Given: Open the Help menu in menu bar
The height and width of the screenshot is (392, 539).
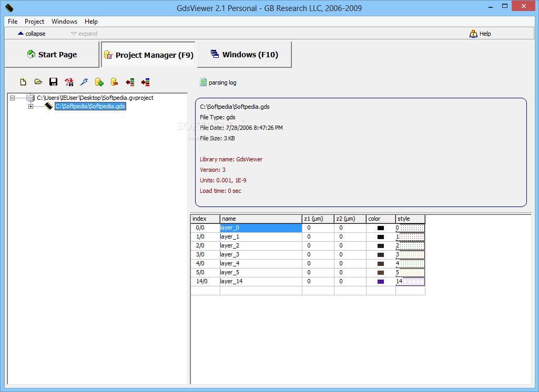Looking at the screenshot, I should [x=91, y=22].
